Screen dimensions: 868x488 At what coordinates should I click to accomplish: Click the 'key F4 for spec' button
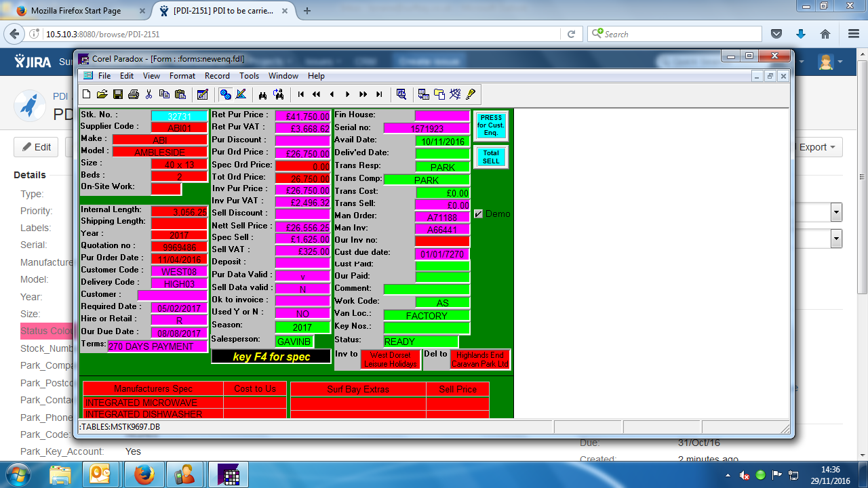click(x=271, y=357)
